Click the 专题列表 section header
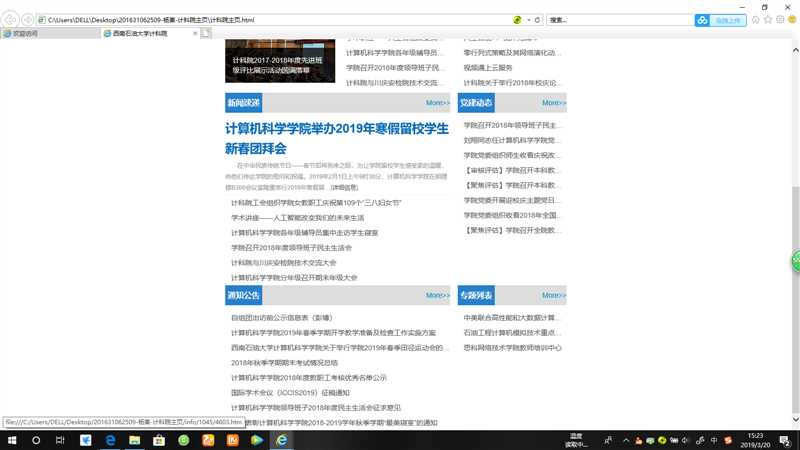This screenshot has width=800, height=450. tap(476, 295)
